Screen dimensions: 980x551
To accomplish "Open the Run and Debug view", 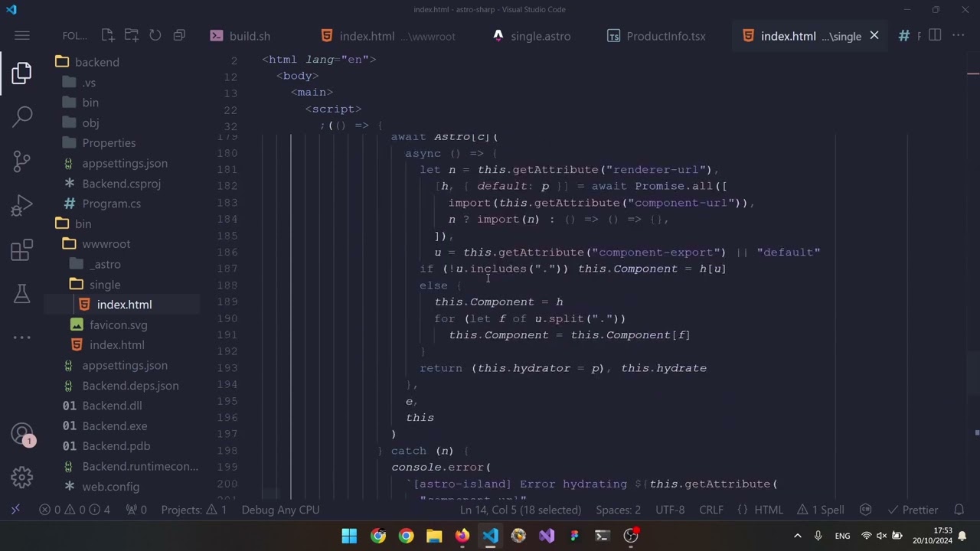I will tap(21, 205).
